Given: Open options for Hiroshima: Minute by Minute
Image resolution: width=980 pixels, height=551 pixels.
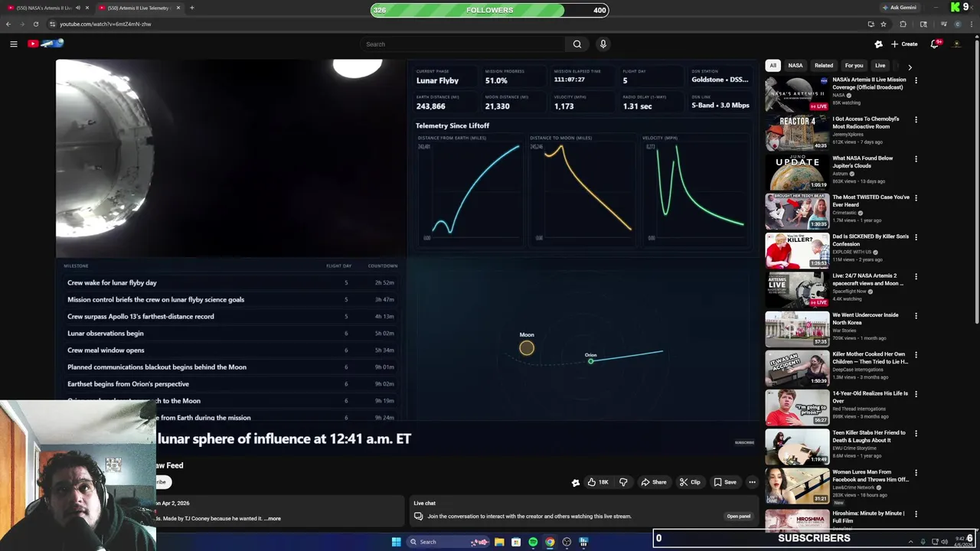Looking at the screenshot, I should [916, 514].
